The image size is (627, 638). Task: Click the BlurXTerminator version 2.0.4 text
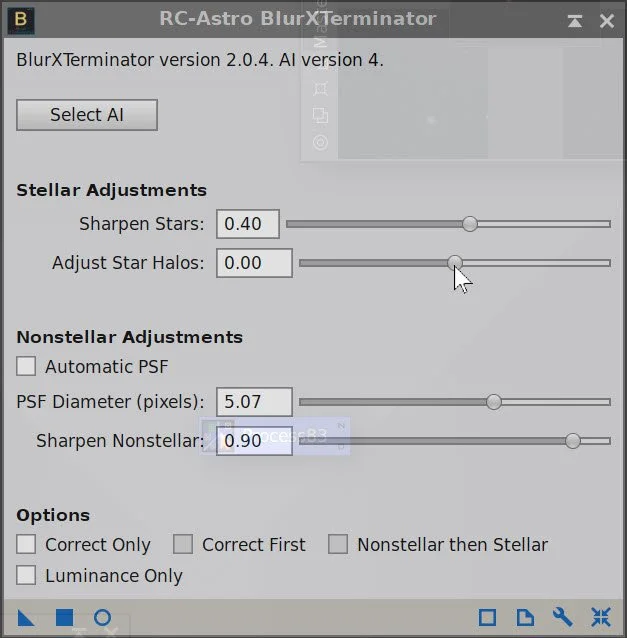(200, 60)
